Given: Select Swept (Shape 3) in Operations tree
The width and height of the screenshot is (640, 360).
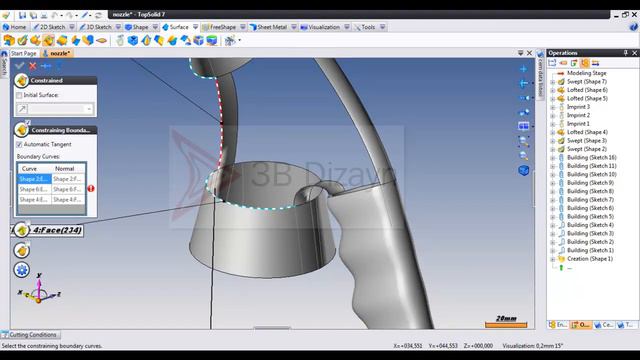Looking at the screenshot, I should point(587,141).
